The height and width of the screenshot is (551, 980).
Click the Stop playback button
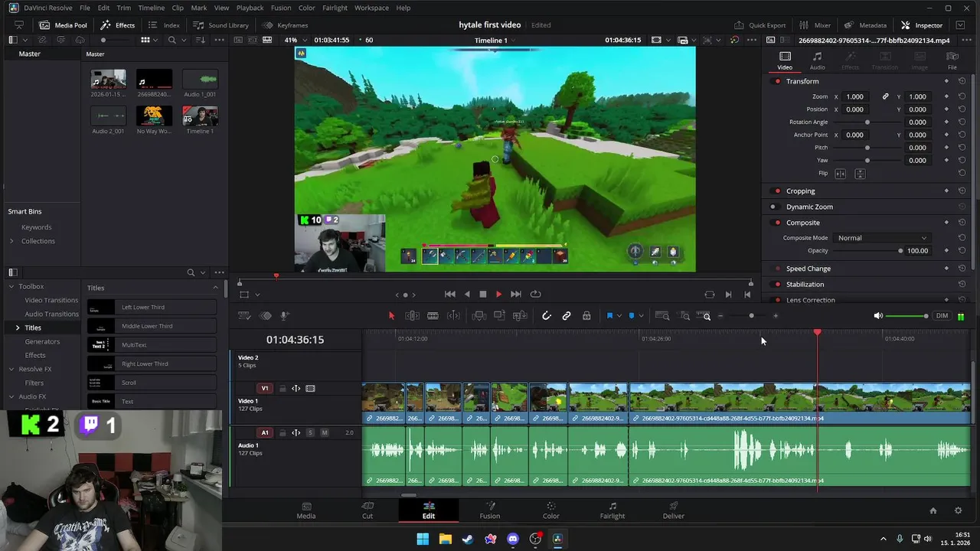pyautogui.click(x=482, y=294)
